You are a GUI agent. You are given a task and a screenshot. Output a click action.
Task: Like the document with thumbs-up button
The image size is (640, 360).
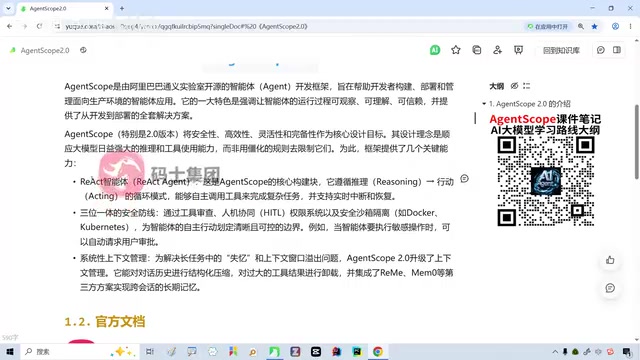coord(610,260)
